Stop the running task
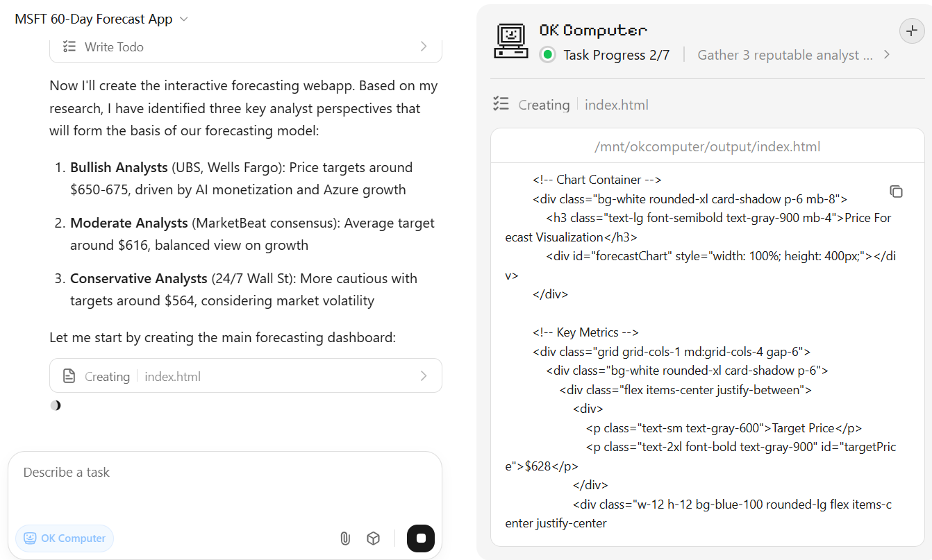The width and height of the screenshot is (932, 560). click(421, 538)
